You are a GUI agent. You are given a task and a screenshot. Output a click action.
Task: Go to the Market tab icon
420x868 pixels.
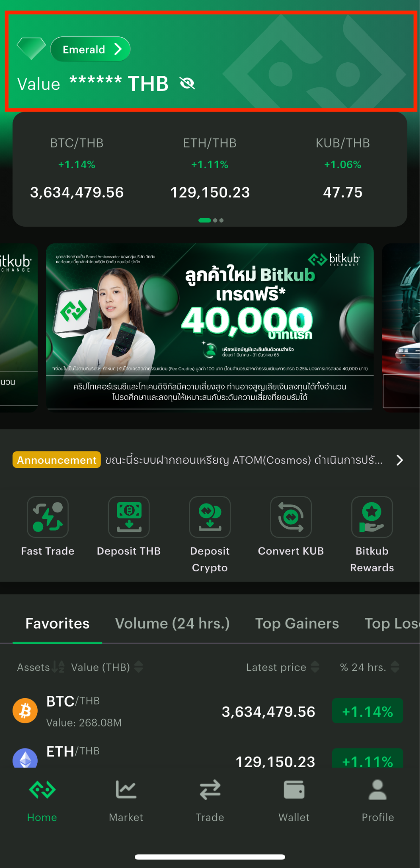[x=126, y=790]
